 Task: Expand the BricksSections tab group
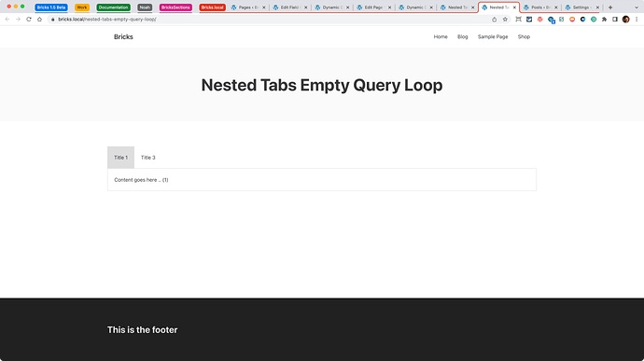[x=175, y=7]
